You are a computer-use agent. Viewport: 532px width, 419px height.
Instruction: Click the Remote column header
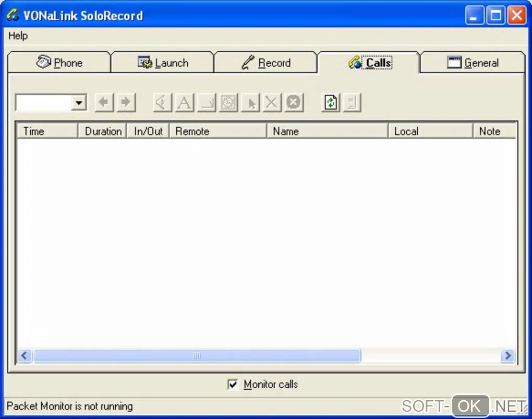(218, 131)
